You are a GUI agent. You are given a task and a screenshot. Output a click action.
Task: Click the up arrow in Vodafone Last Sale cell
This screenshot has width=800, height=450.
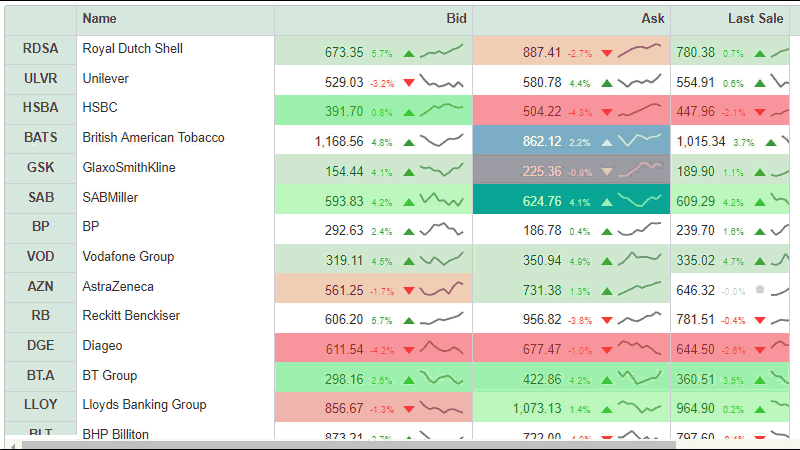click(770, 261)
